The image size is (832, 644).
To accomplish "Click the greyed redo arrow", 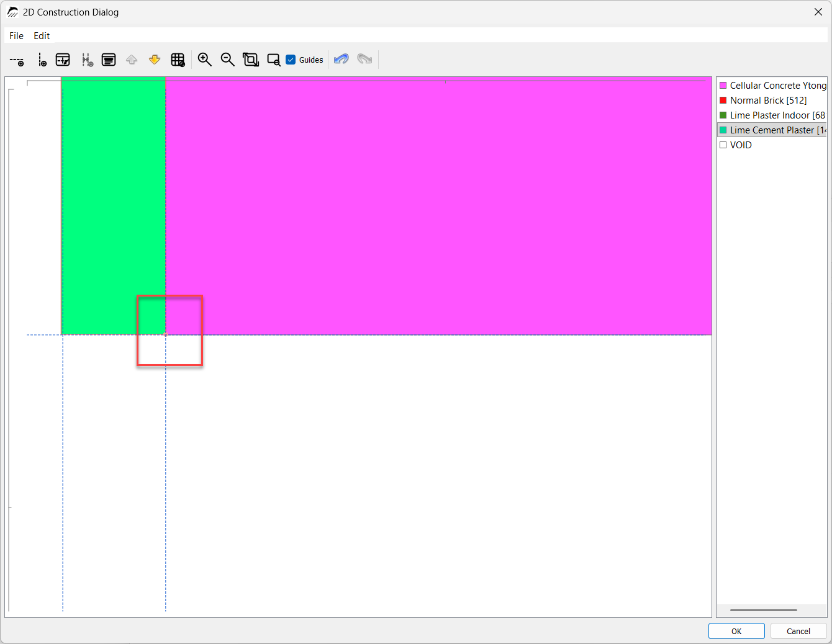I will click(x=364, y=60).
